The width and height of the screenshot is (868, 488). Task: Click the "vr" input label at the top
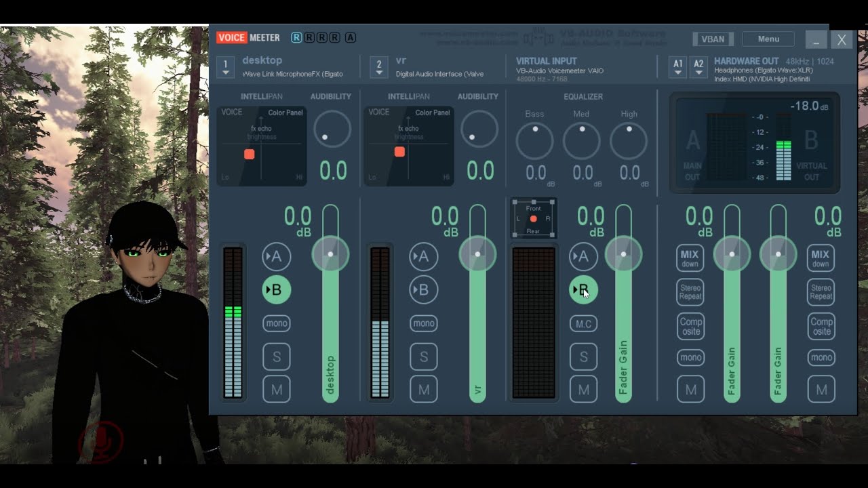coord(401,60)
